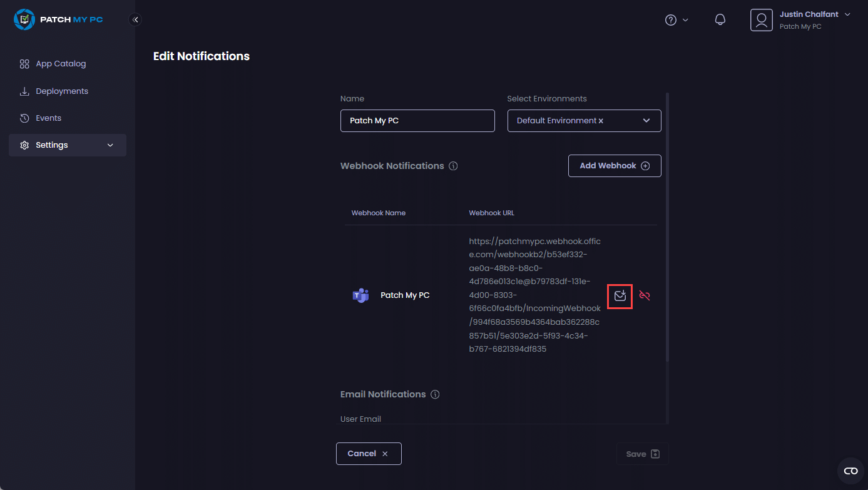Go to Deployments in the sidebar
Image resolution: width=868 pixels, height=490 pixels.
click(62, 91)
